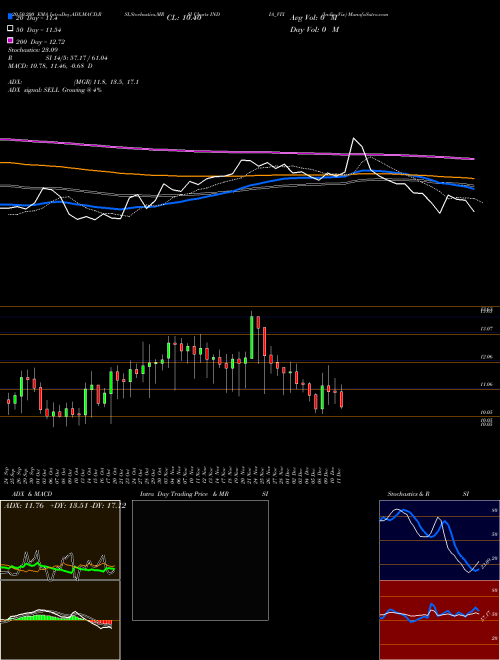Open the ADX indicator mini chart
The height and width of the screenshot is (660, 500).
coord(60,540)
